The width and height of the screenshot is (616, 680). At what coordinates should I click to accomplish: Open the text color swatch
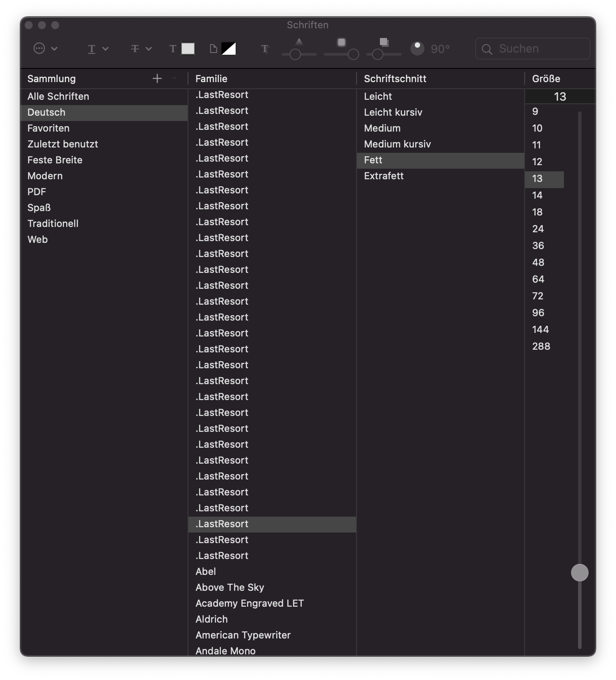click(188, 49)
